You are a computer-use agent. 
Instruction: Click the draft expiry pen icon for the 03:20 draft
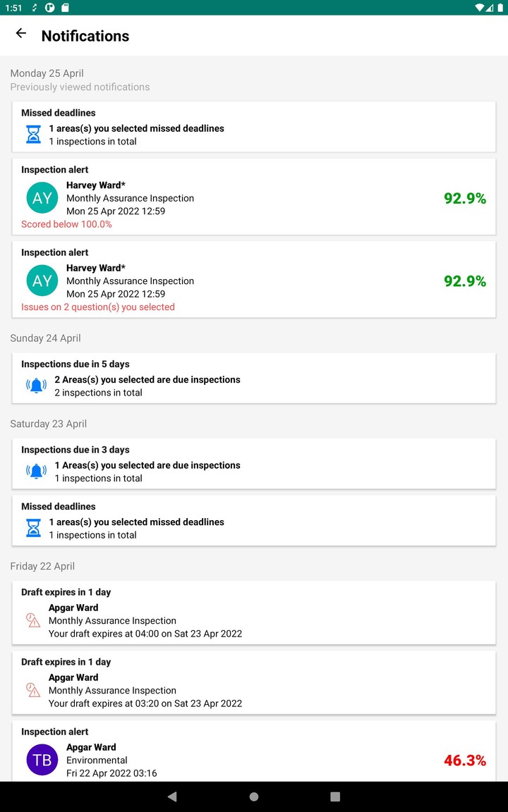pos(32,690)
